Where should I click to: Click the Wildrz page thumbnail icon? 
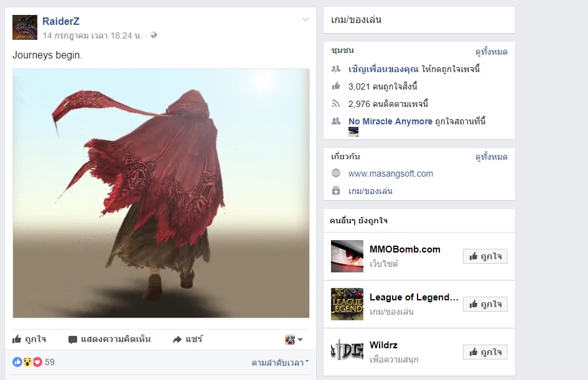[347, 352]
